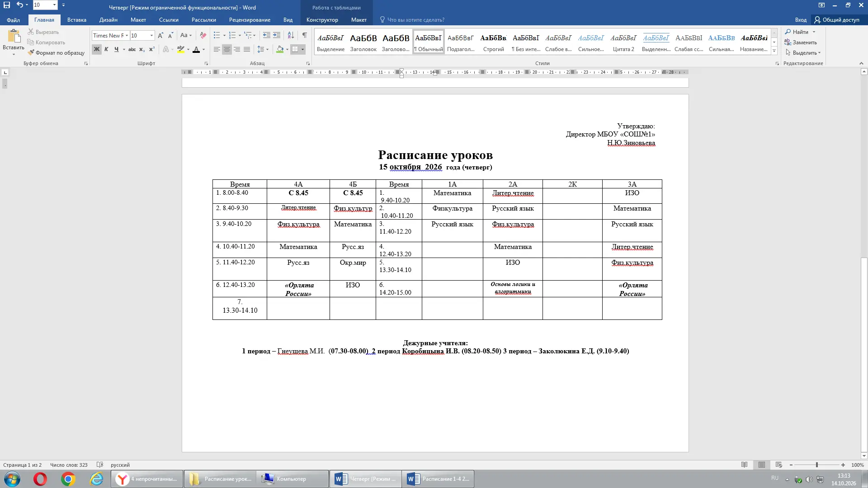Viewport: 868px width, 488px height.
Task: Expand the Styles gallery More arrow
Action: [774, 52]
